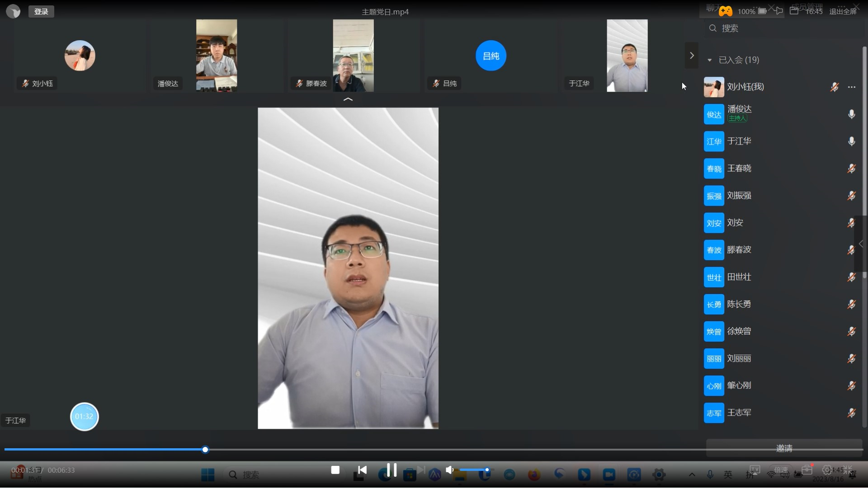Click the player logo icon beside 登录
868x488 pixels.
click(13, 11)
